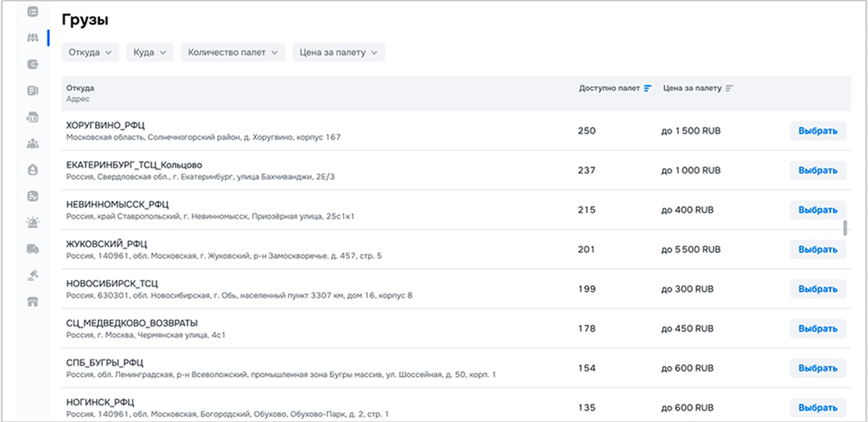This screenshot has width=868, height=422.
Task: Open the people group sidebar icon
Action: tap(33, 144)
